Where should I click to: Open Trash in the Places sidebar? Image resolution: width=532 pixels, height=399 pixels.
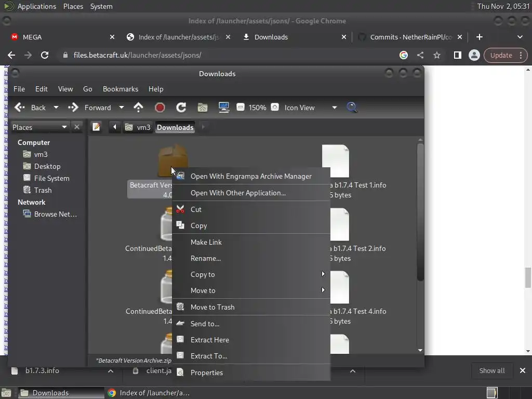(43, 190)
